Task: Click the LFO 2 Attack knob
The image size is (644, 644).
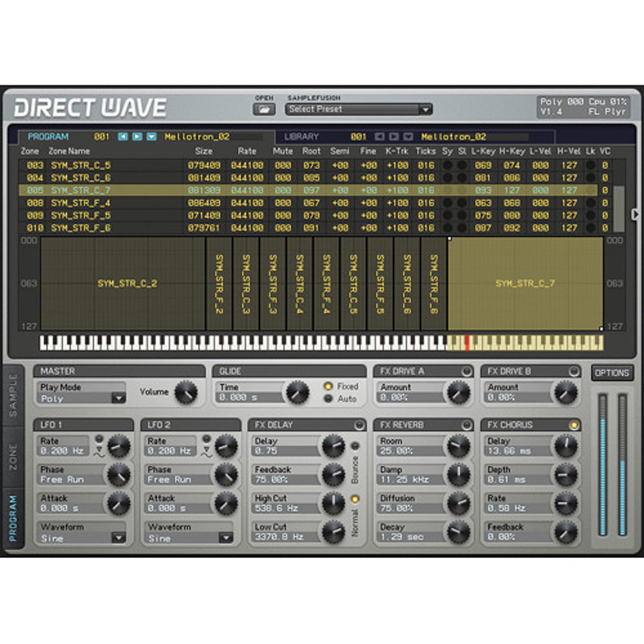Action: 226,503
